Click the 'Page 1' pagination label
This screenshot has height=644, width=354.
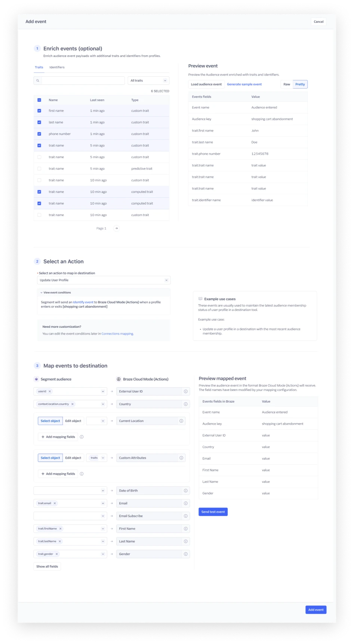tap(101, 228)
